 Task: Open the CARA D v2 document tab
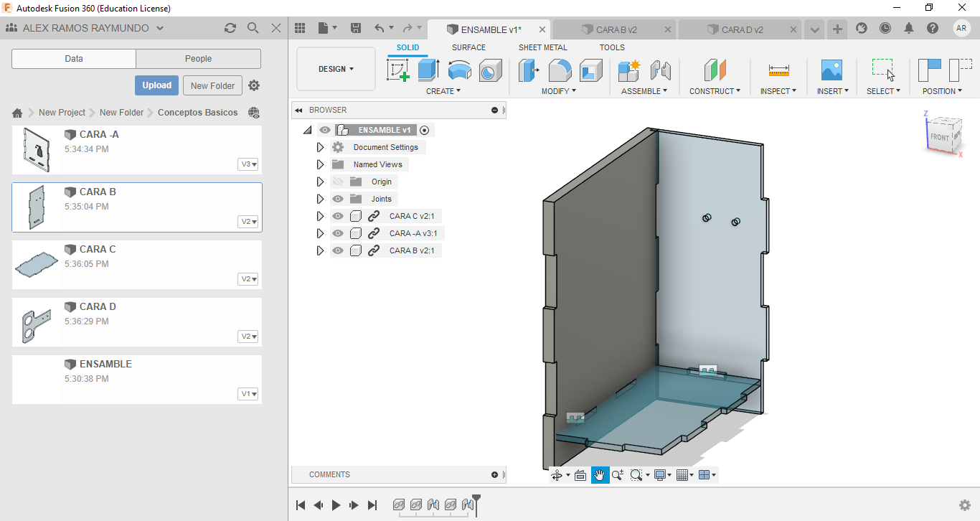(741, 29)
